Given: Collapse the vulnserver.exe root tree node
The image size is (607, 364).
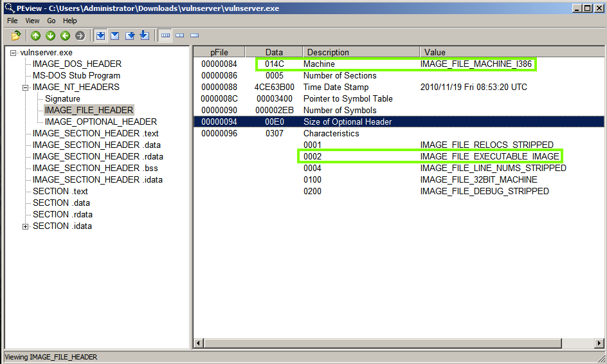Looking at the screenshot, I should (14, 53).
